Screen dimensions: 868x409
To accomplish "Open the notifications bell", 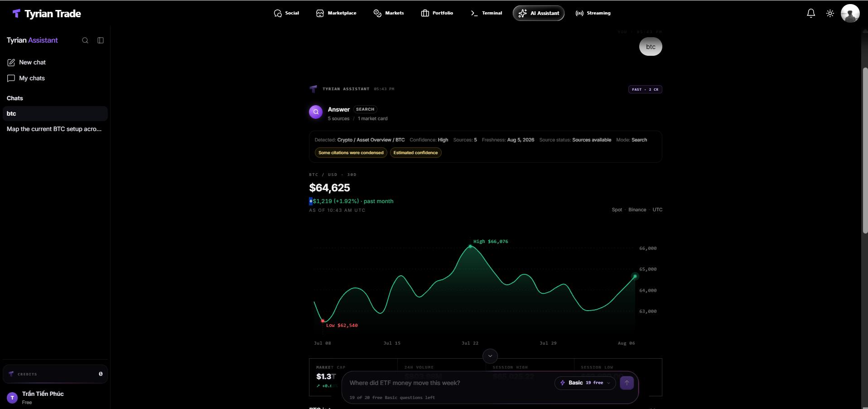I will (811, 13).
